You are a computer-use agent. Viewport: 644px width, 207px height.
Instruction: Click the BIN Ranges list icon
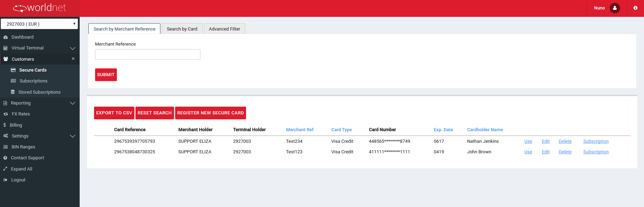(6, 147)
